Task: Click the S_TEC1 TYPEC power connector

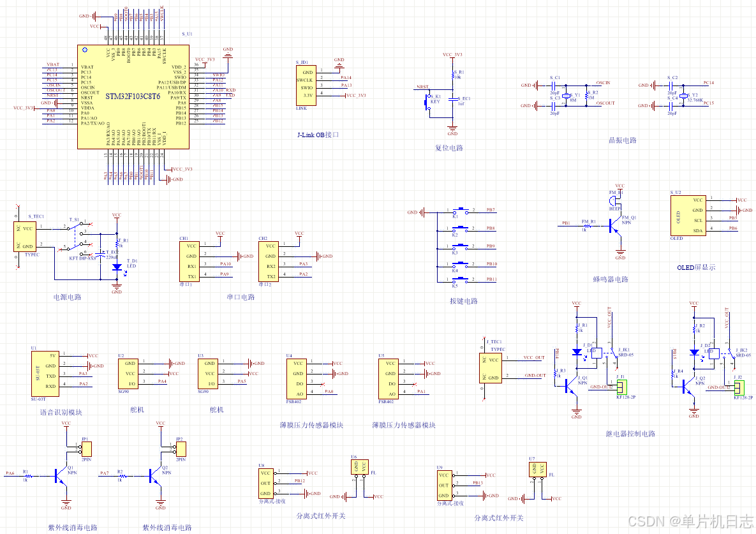Action: click(25, 236)
